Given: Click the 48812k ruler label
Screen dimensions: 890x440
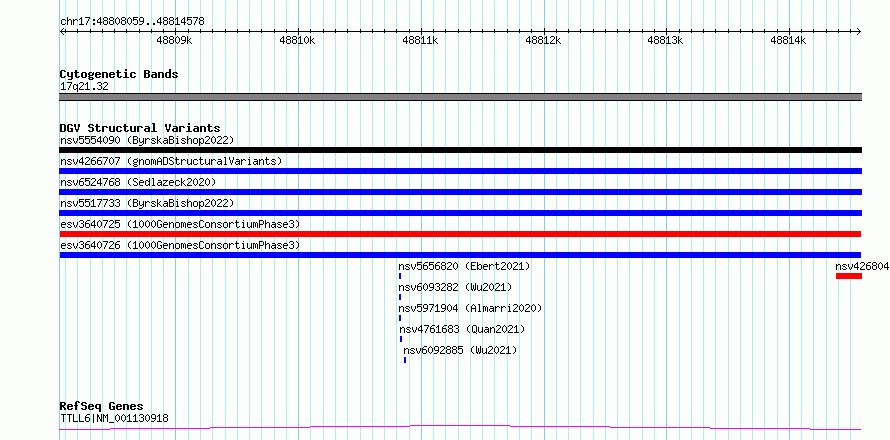Looking at the screenshot, I should tap(544, 40).
